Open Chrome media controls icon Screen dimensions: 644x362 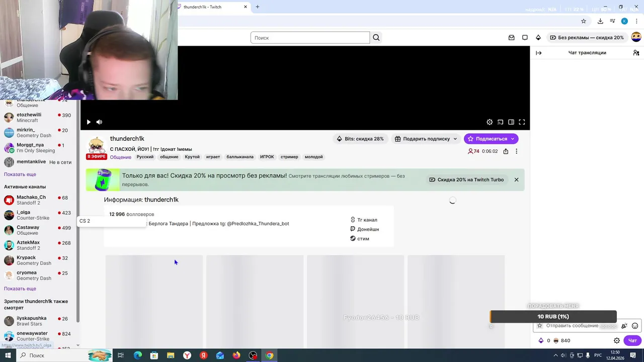(x=612, y=21)
